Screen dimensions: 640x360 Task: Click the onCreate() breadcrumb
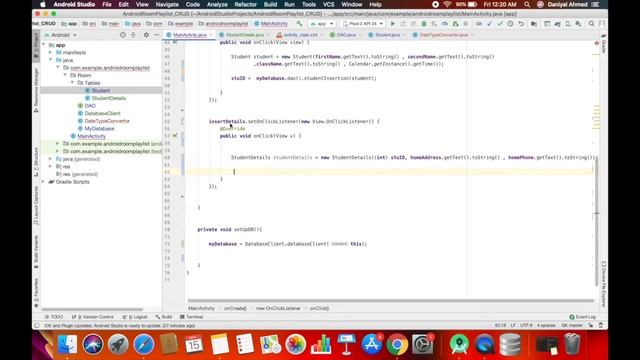[235, 308]
